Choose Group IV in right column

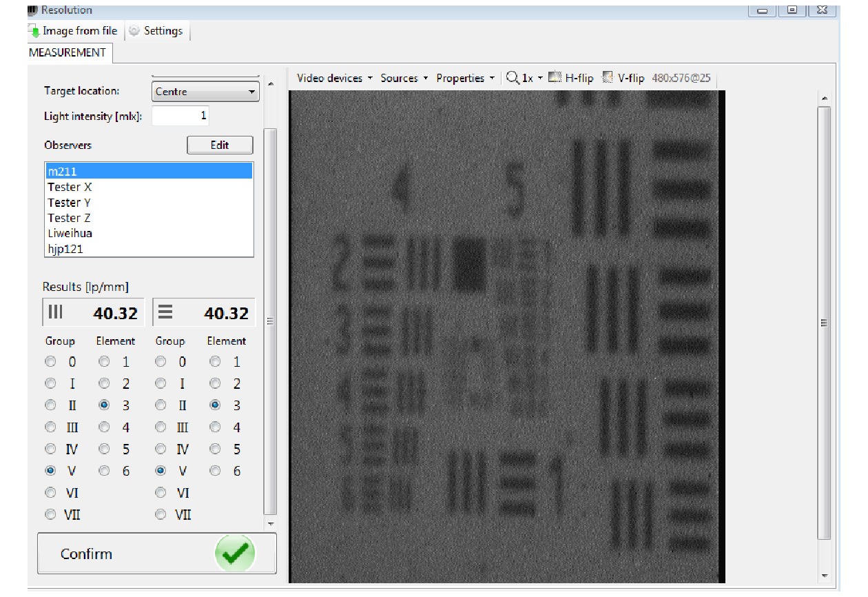[x=161, y=449]
